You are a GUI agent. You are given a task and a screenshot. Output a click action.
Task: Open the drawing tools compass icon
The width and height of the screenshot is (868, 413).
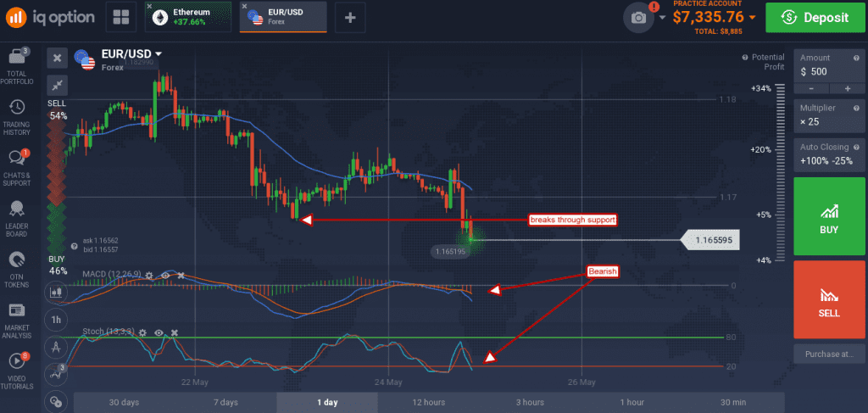pos(56,347)
